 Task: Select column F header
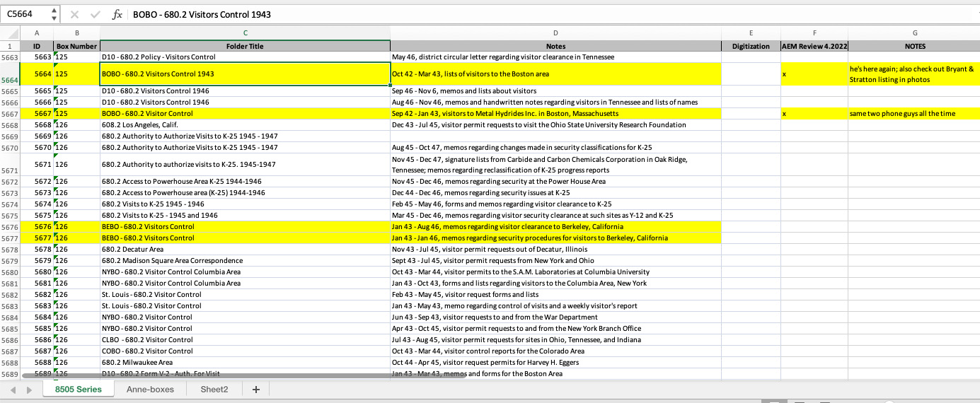pos(814,33)
